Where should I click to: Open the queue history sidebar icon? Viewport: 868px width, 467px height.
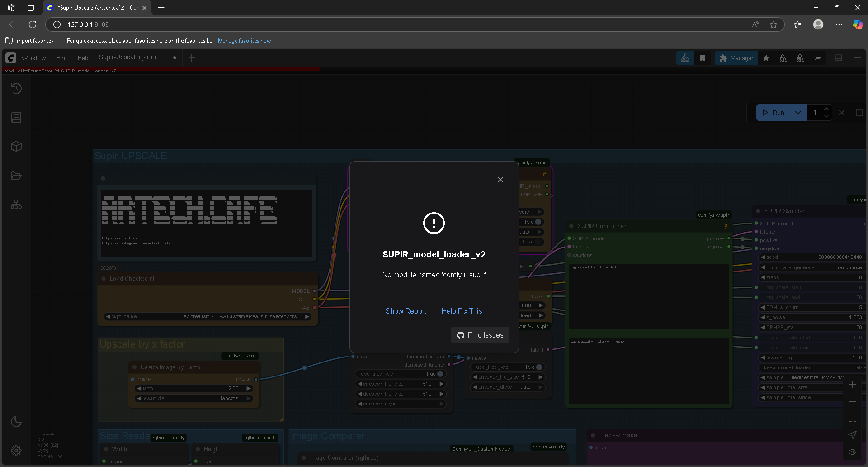click(16, 89)
